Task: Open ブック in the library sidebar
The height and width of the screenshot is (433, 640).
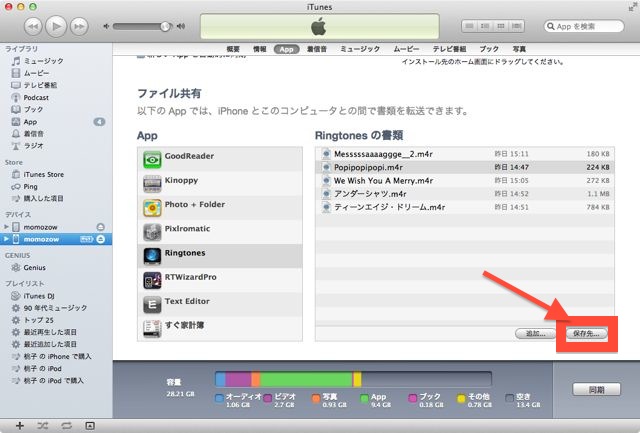Action: (x=33, y=109)
